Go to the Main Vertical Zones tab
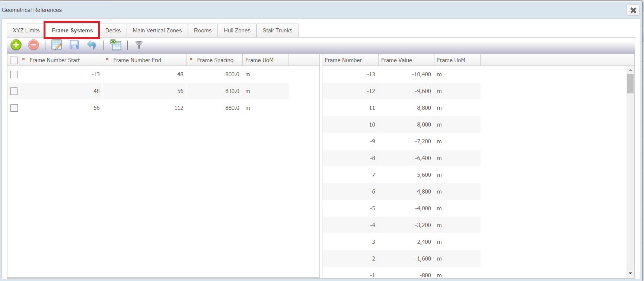 coord(157,31)
